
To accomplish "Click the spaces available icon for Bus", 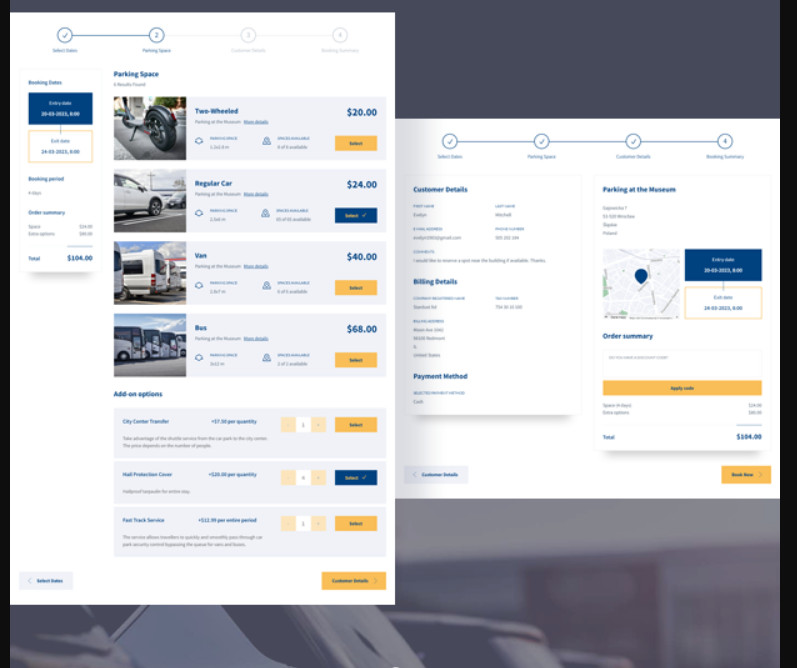I will 266,357.
